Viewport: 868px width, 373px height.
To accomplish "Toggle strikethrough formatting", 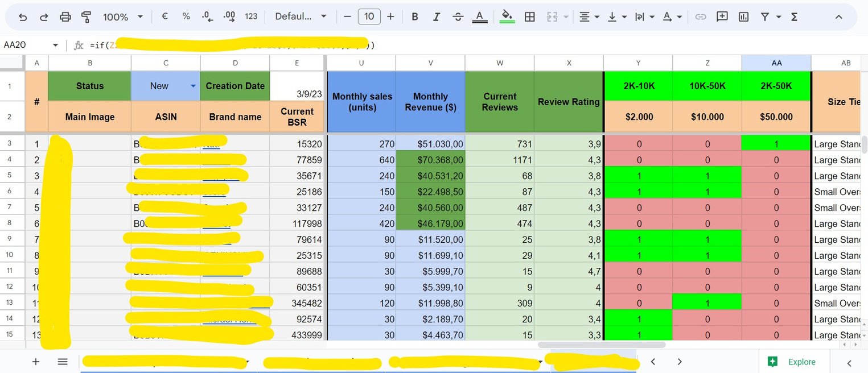I will (458, 16).
